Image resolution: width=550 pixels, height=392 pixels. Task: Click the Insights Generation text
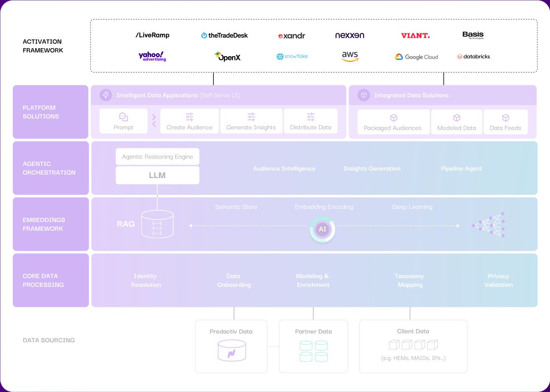pos(372,168)
